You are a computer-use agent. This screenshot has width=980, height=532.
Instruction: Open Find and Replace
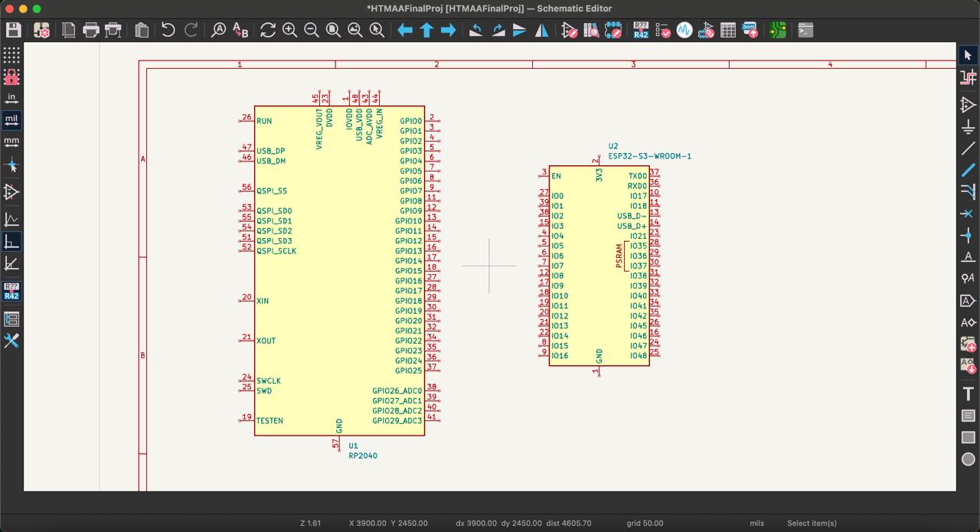[x=240, y=31]
